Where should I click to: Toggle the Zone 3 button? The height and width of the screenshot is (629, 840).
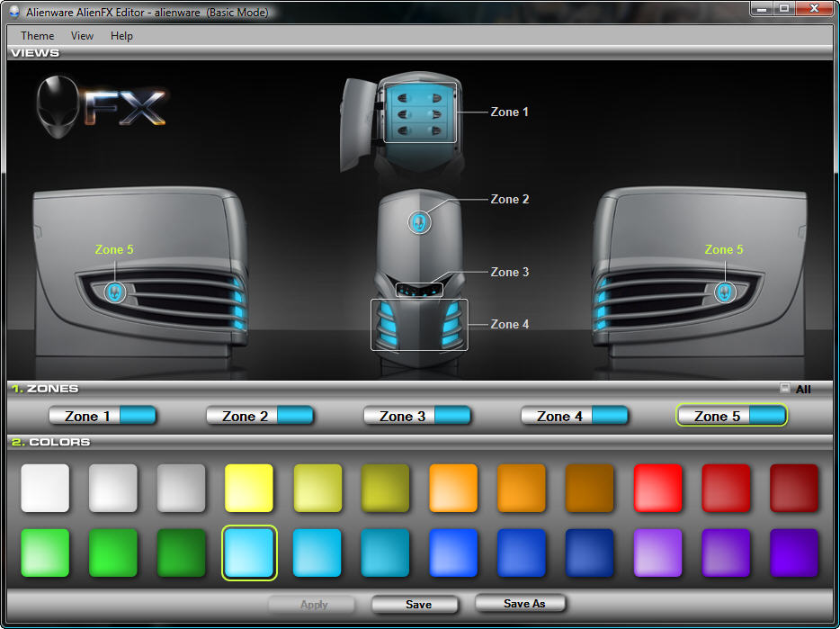click(417, 415)
